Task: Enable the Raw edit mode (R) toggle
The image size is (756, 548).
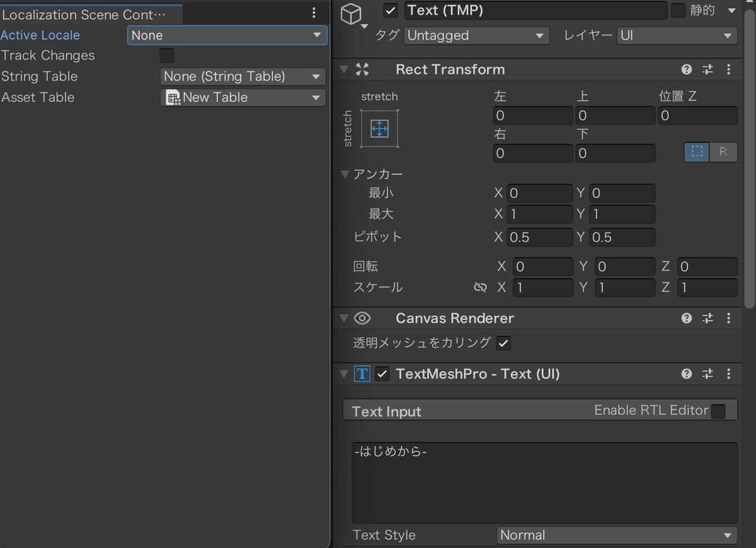Action: tap(723, 152)
